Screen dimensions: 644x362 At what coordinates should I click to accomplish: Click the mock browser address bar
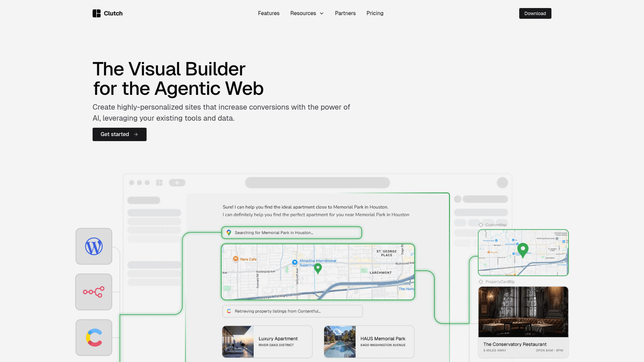317,183
